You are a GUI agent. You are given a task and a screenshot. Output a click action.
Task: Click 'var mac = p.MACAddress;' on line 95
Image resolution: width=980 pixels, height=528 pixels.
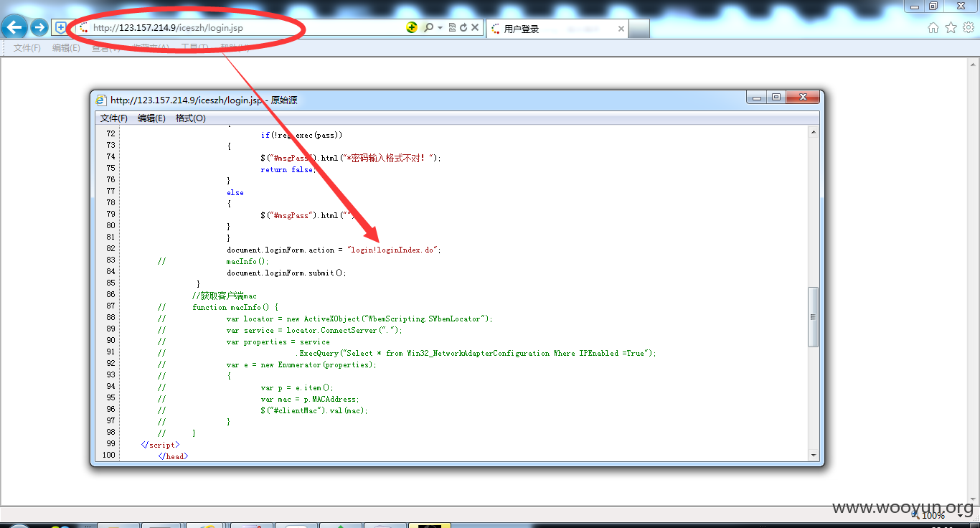tap(310, 399)
